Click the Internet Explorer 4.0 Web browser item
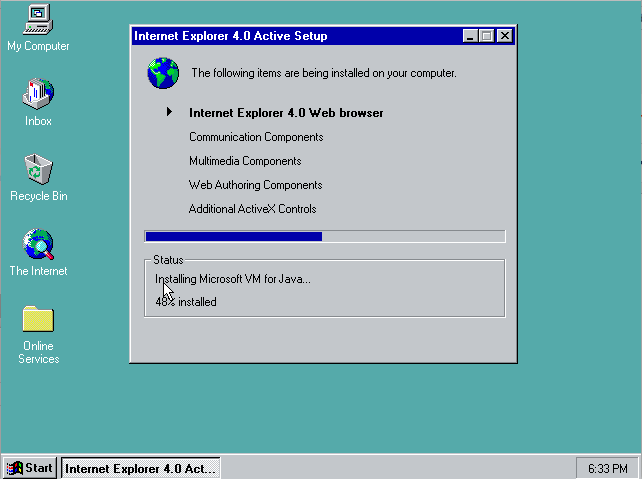This screenshot has height=479, width=642. pos(286,113)
